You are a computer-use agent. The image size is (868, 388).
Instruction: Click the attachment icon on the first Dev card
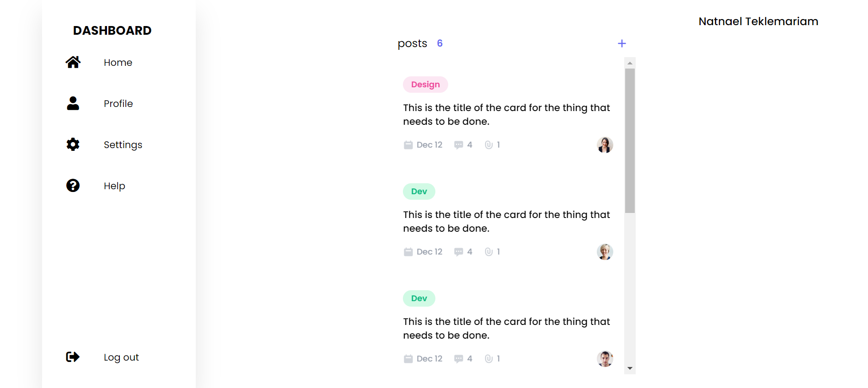488,252
